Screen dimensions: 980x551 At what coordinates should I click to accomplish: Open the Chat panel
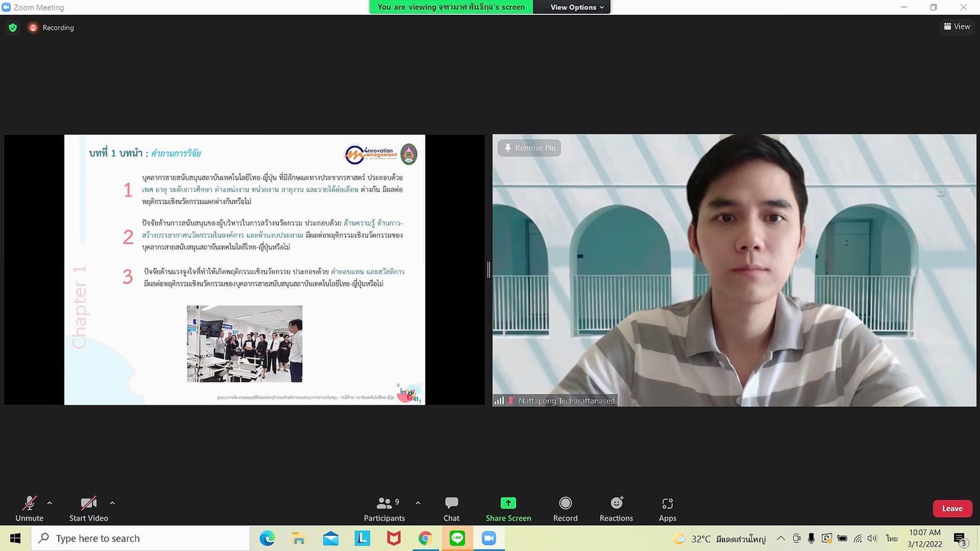451,508
